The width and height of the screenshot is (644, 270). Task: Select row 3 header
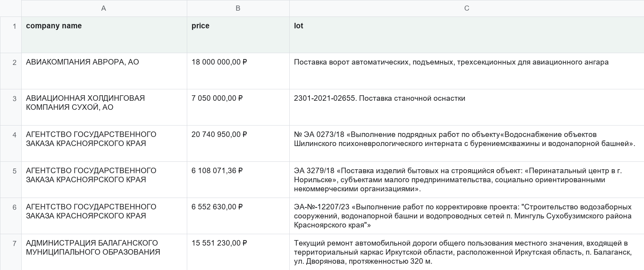[x=11, y=107]
